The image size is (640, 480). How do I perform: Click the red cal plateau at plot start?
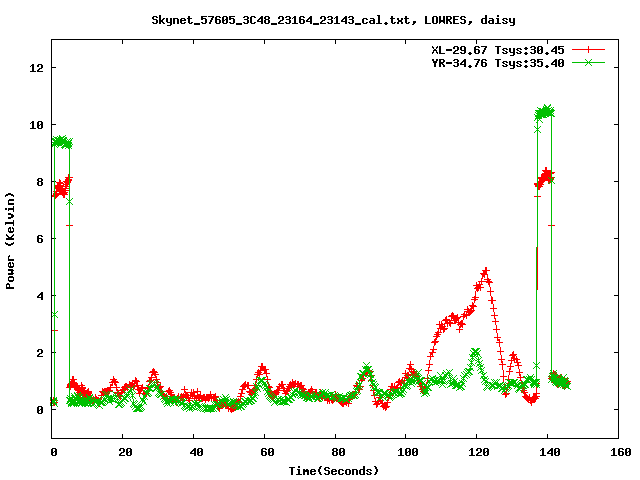pyautogui.click(x=62, y=187)
